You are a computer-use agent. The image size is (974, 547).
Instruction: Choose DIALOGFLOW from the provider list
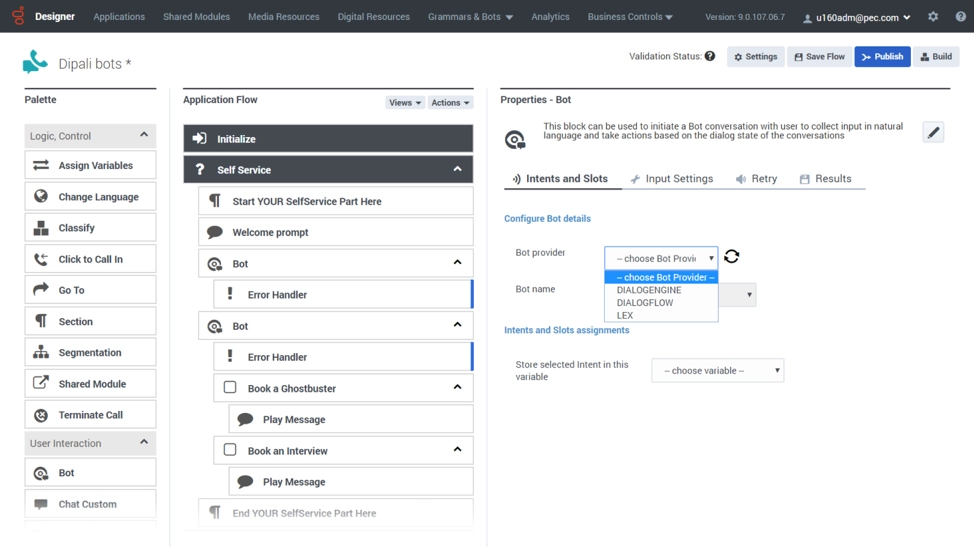click(x=645, y=302)
